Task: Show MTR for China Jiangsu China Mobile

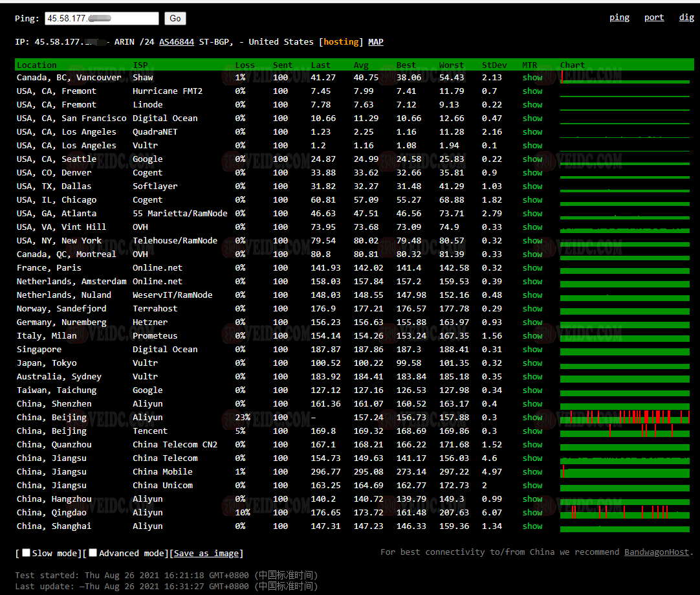Action: (x=532, y=472)
